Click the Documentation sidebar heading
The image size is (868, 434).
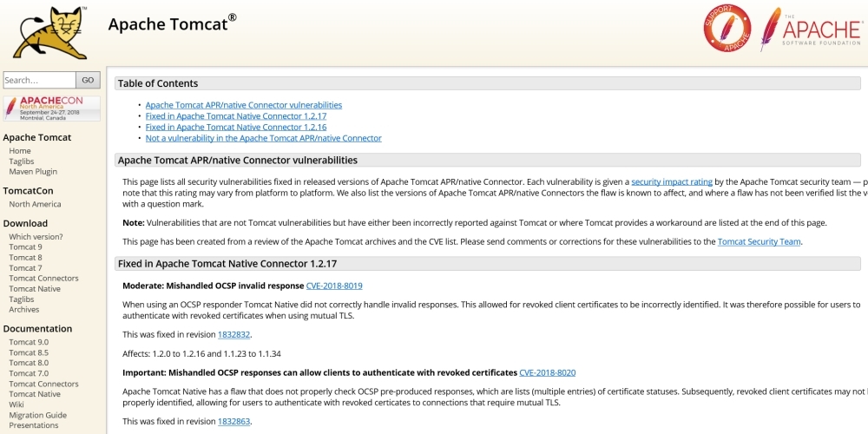point(37,328)
